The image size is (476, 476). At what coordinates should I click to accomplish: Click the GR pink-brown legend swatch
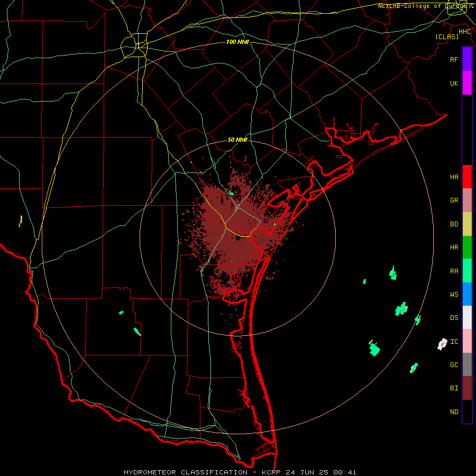coord(467,200)
